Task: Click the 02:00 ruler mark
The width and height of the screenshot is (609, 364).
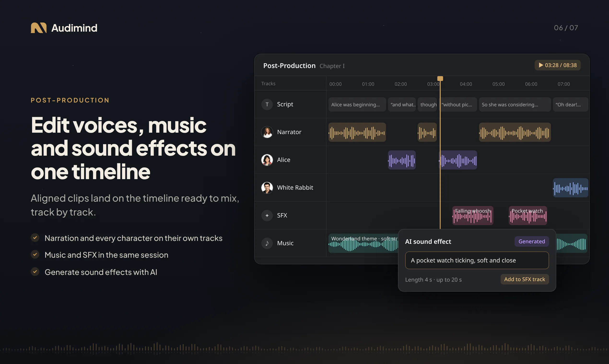Action: 401,84
